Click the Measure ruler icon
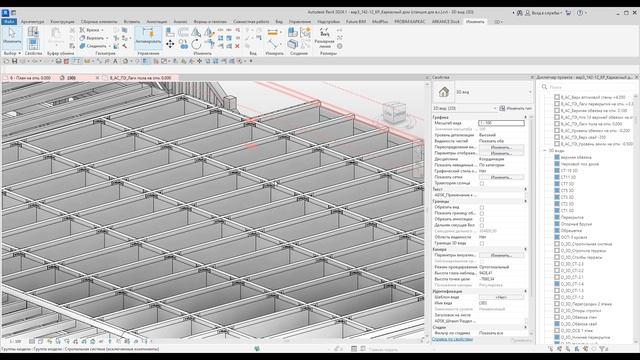640x360 pixels. (x=272, y=33)
